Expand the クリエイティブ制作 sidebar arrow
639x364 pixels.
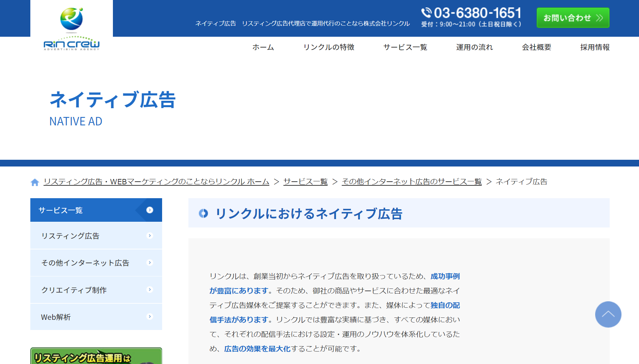pyautogui.click(x=150, y=290)
